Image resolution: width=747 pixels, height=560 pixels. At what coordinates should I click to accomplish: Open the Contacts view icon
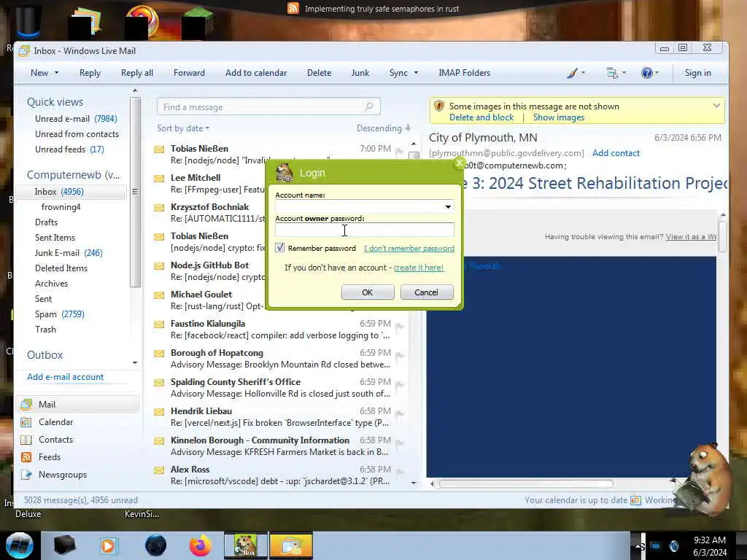[x=26, y=440]
